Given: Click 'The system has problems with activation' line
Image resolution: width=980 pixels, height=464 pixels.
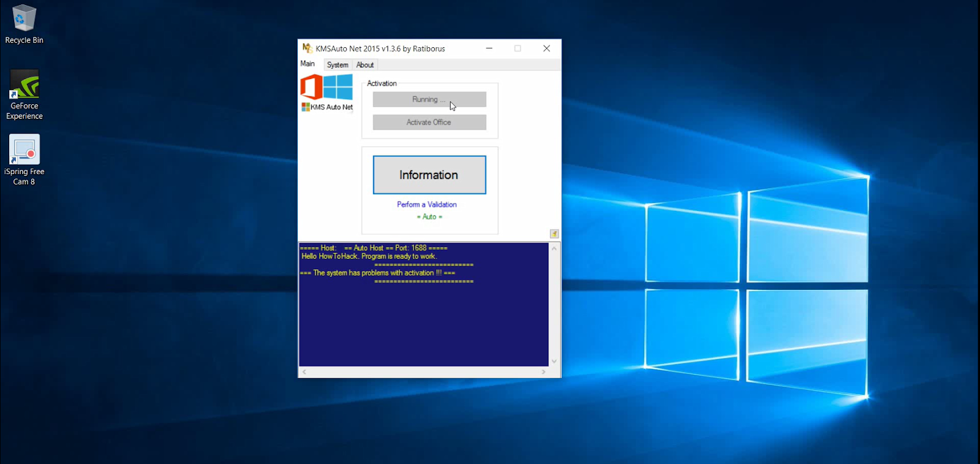Looking at the screenshot, I should coord(378,273).
